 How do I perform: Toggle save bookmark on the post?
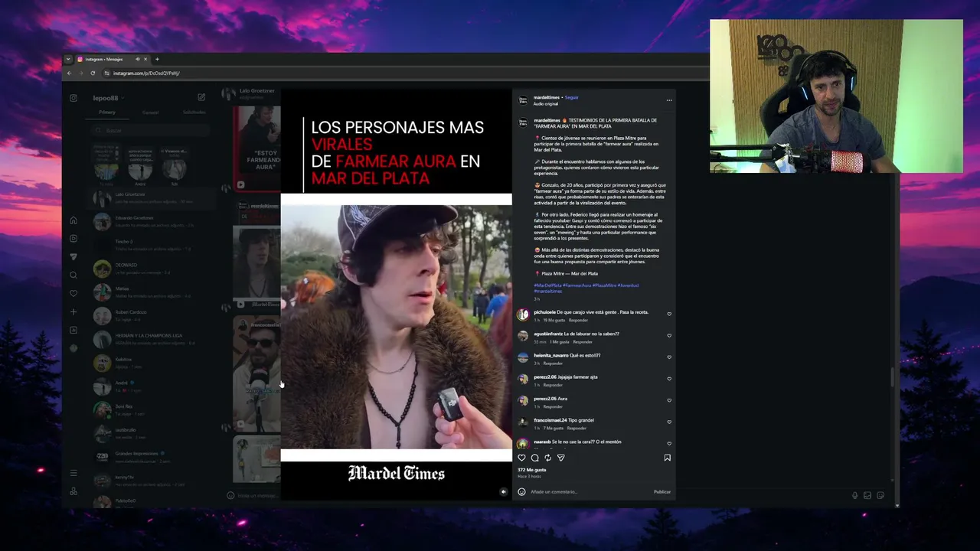coord(667,458)
